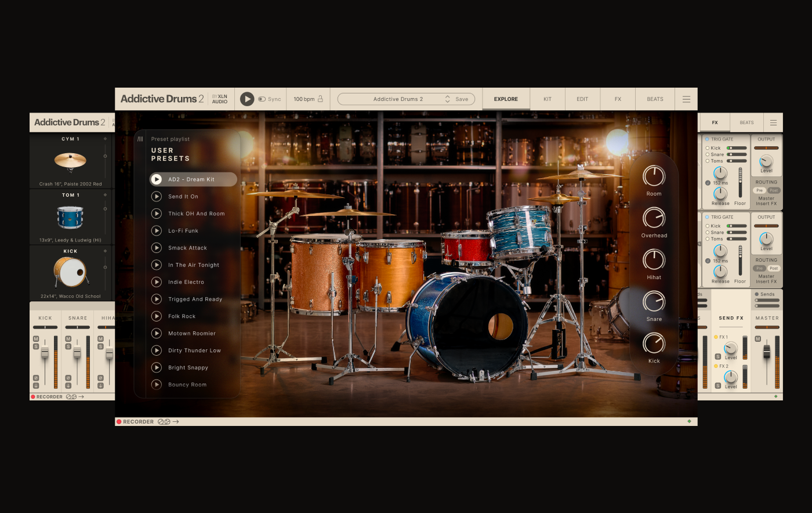Mute the KICK channel with M button

[36, 339]
